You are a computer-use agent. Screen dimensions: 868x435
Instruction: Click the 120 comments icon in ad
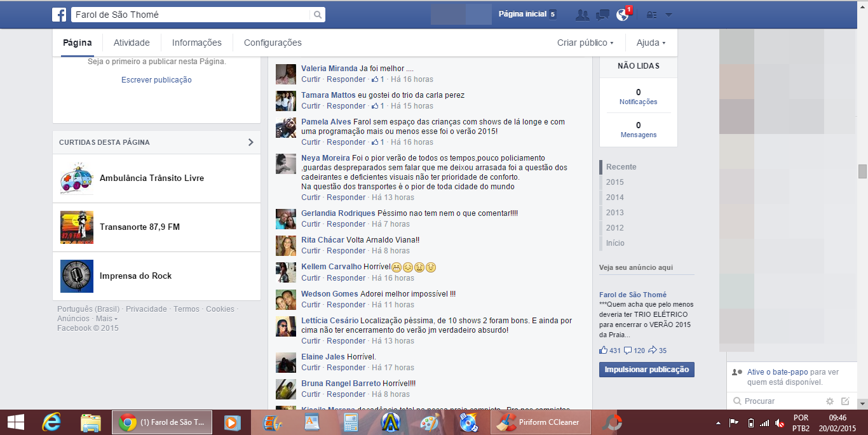(628, 351)
